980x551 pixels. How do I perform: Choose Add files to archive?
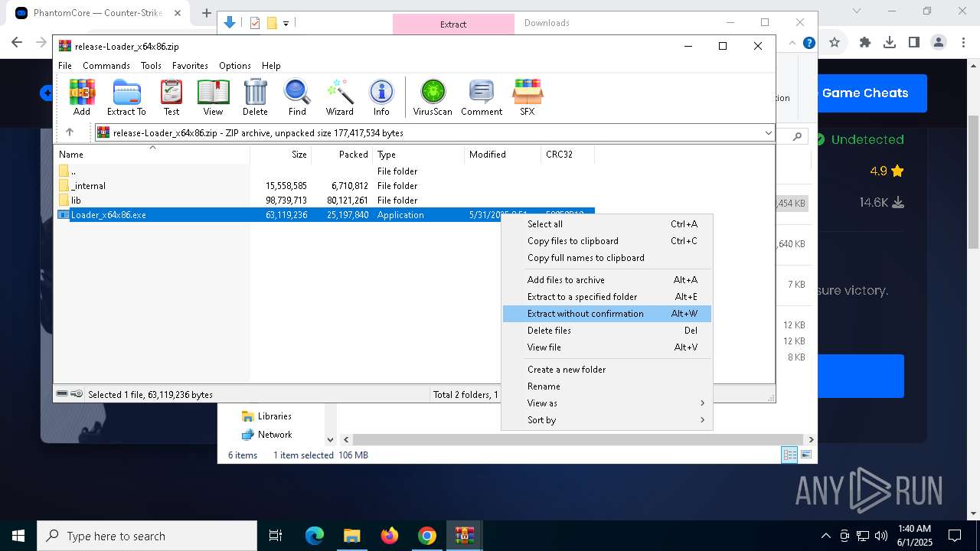[607, 280]
